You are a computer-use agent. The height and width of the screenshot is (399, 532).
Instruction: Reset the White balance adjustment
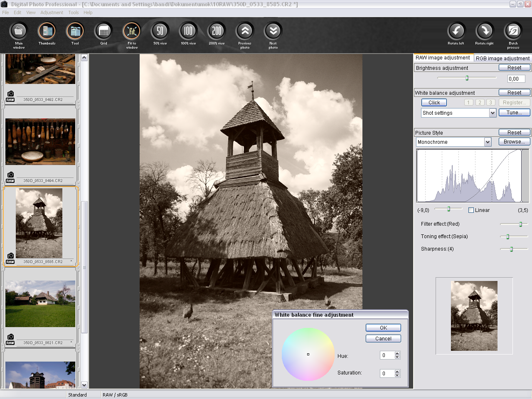514,93
